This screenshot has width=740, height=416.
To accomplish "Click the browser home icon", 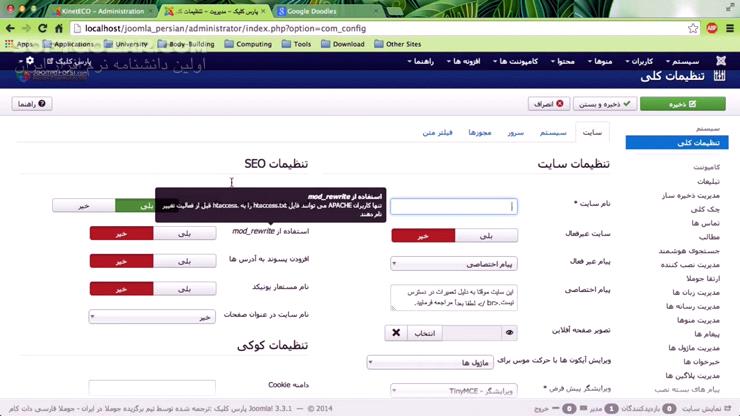I will click(x=59, y=28).
